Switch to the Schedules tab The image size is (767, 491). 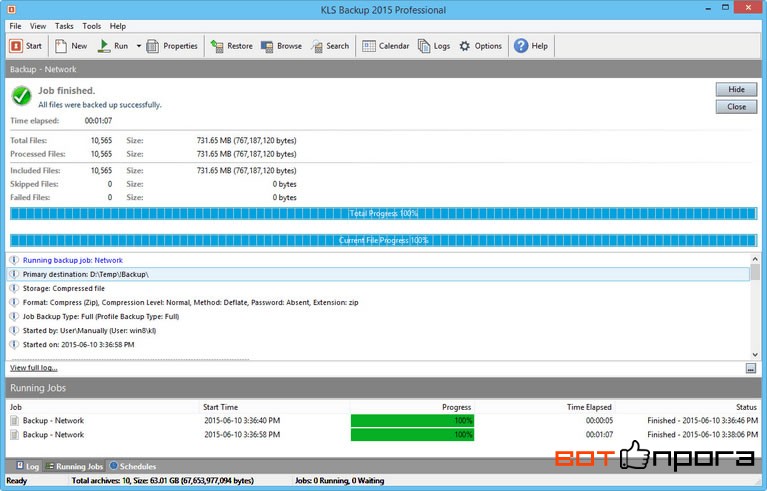133,466
